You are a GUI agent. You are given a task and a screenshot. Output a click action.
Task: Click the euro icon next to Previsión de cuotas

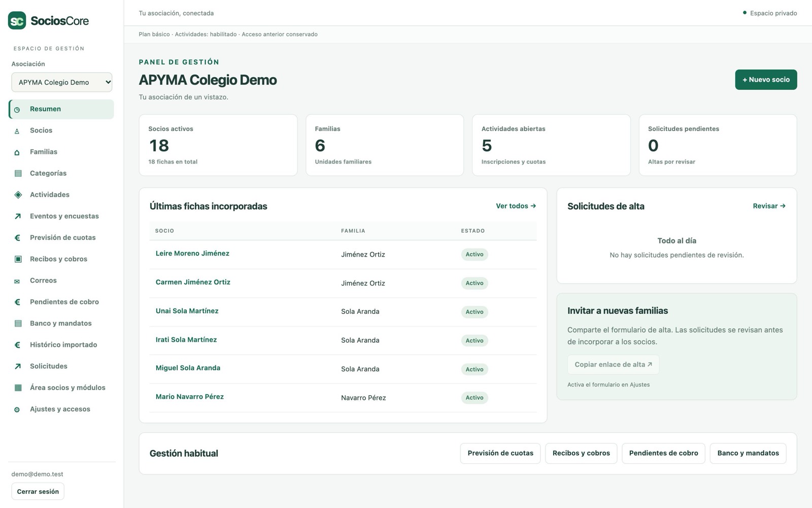point(17,238)
